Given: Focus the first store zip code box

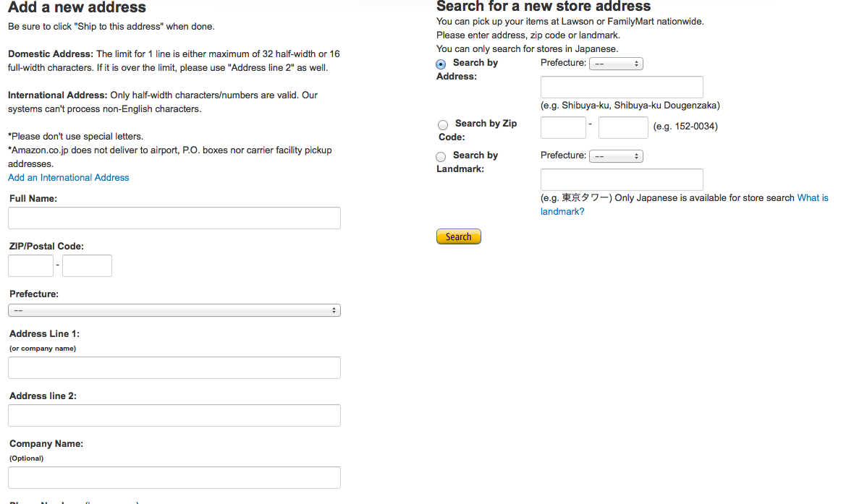Looking at the screenshot, I should (x=563, y=128).
